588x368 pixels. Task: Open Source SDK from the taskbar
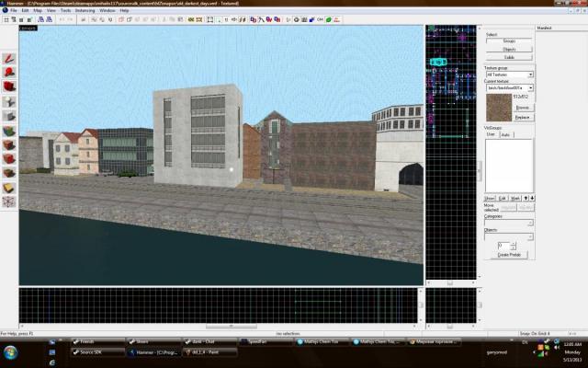(x=98, y=351)
